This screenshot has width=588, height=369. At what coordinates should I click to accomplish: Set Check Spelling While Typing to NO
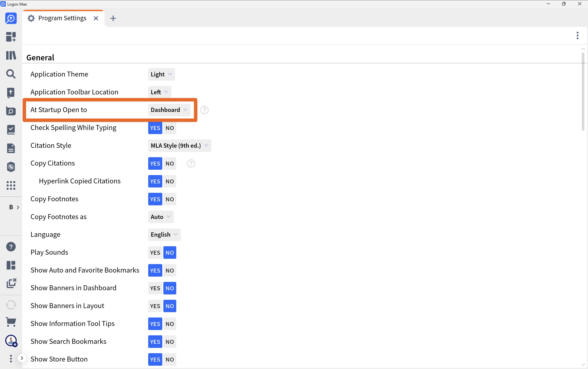pyautogui.click(x=170, y=128)
